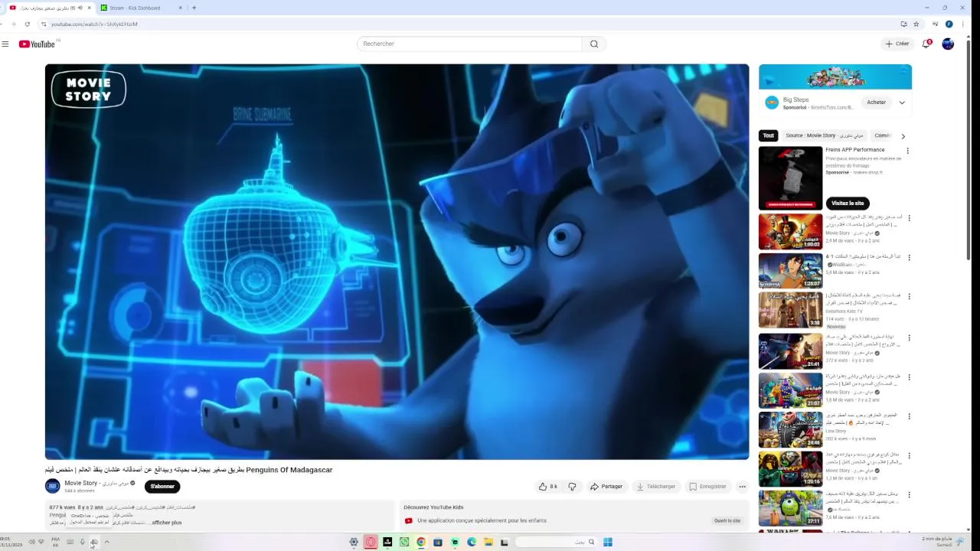
Task: Open Movie Story channel avatar
Action: pos(53,486)
